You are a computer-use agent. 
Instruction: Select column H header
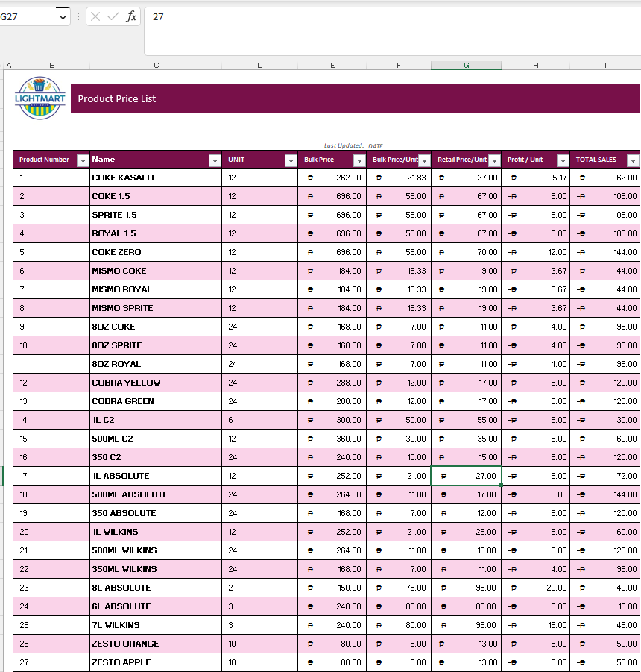536,65
